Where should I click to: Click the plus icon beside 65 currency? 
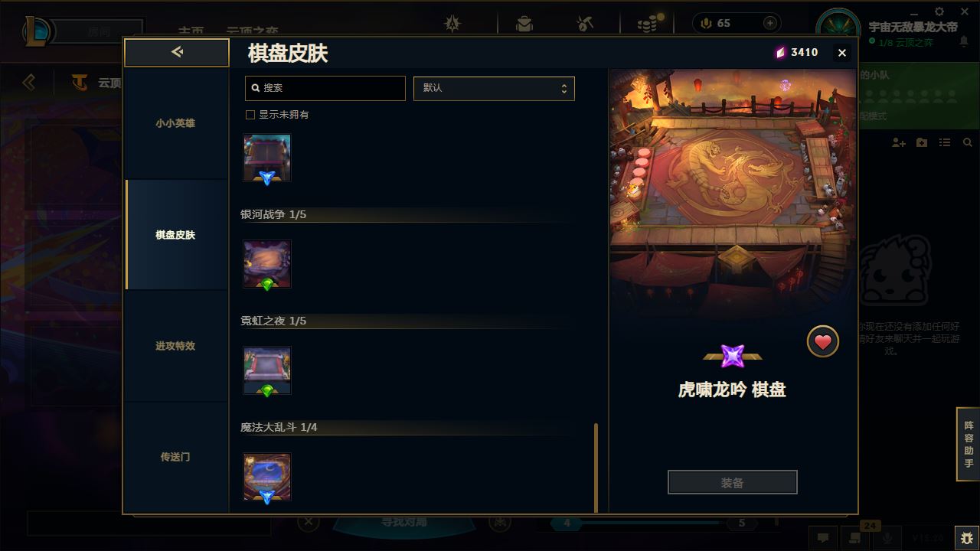[x=770, y=23]
